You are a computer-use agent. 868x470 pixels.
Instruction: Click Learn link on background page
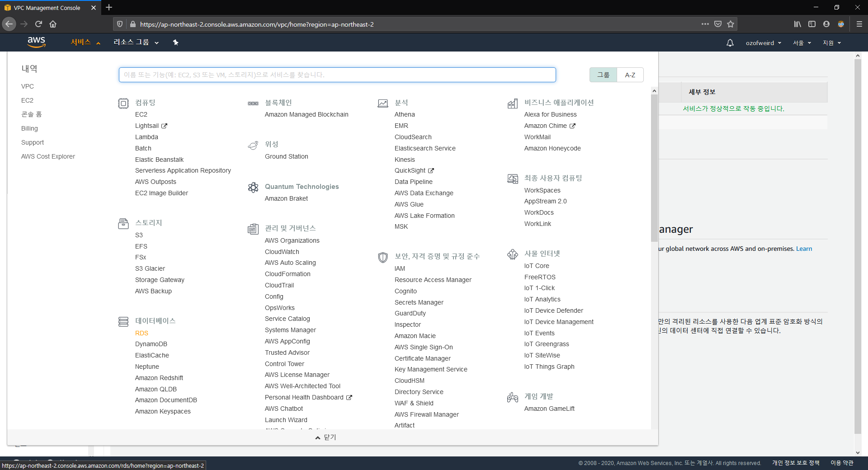click(x=804, y=249)
